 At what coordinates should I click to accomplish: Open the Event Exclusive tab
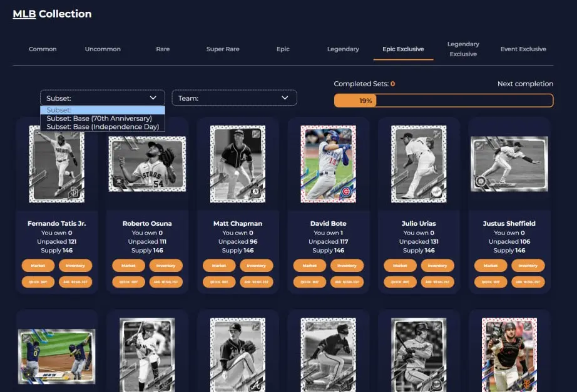[523, 49]
